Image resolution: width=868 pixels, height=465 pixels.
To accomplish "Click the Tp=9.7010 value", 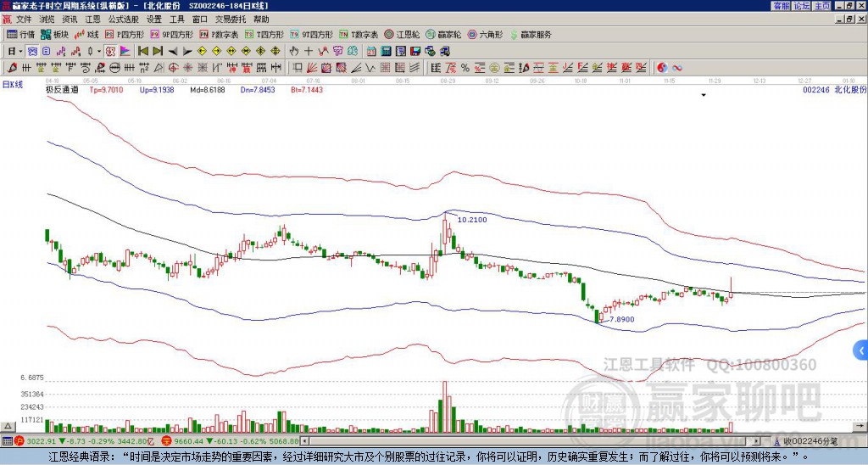I will pyautogui.click(x=106, y=89).
